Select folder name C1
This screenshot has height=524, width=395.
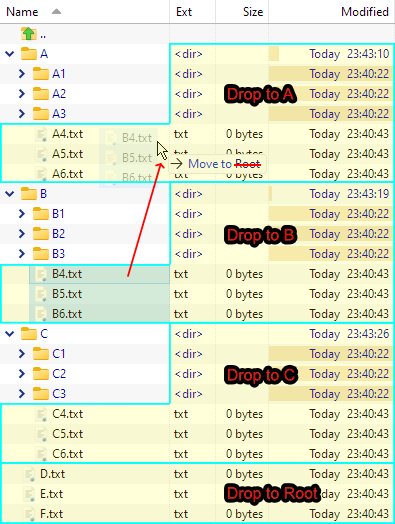(59, 354)
